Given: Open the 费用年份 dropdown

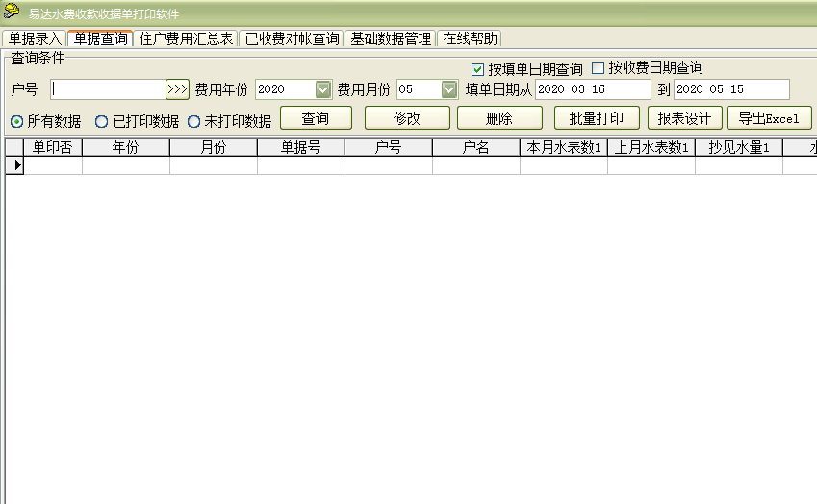Looking at the screenshot, I should click(x=322, y=89).
